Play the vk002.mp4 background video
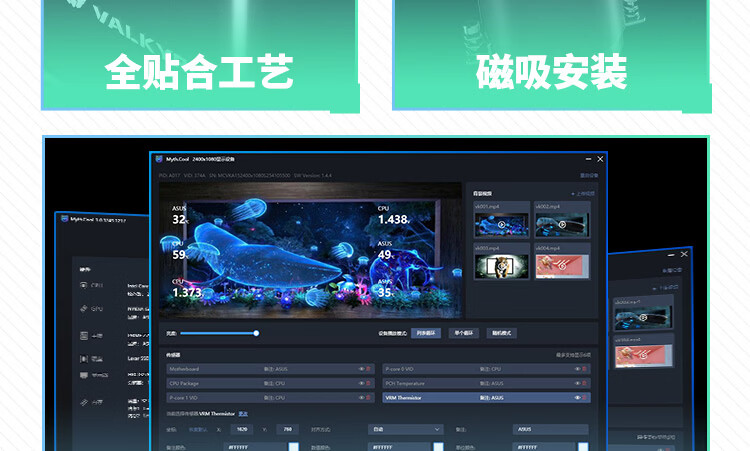 click(562, 224)
